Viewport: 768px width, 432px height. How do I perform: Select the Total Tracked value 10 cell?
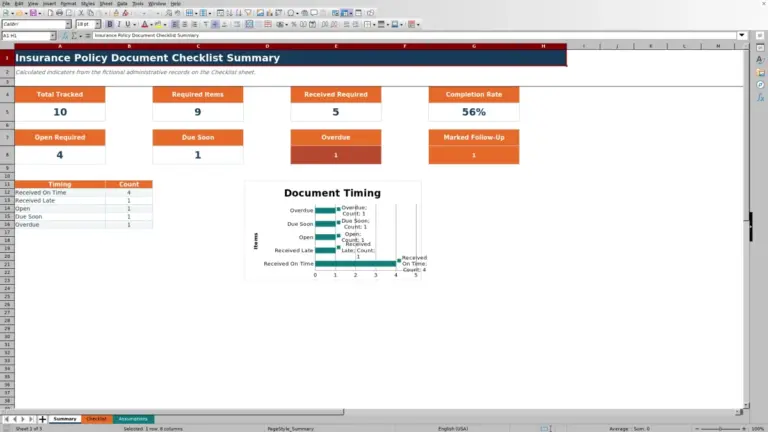pyautogui.click(x=60, y=112)
